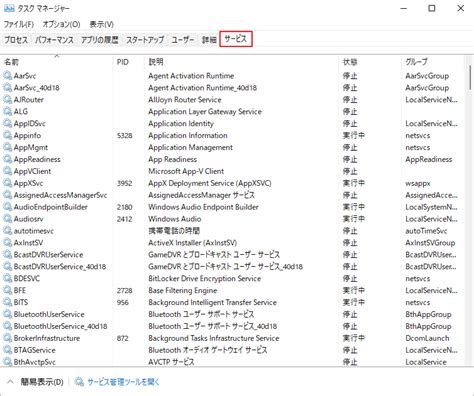Select the wsappx group cell
The width and height of the screenshot is (474, 396).
tap(418, 183)
